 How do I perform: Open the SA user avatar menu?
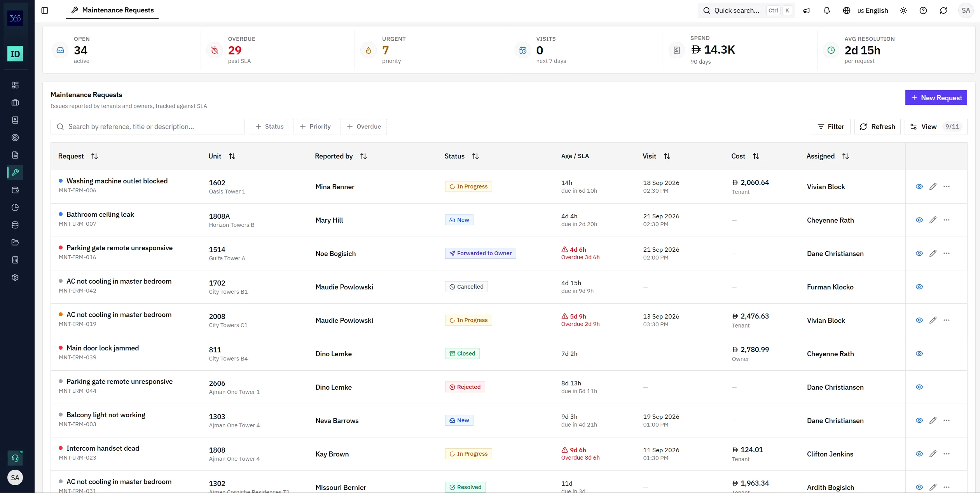tap(966, 10)
